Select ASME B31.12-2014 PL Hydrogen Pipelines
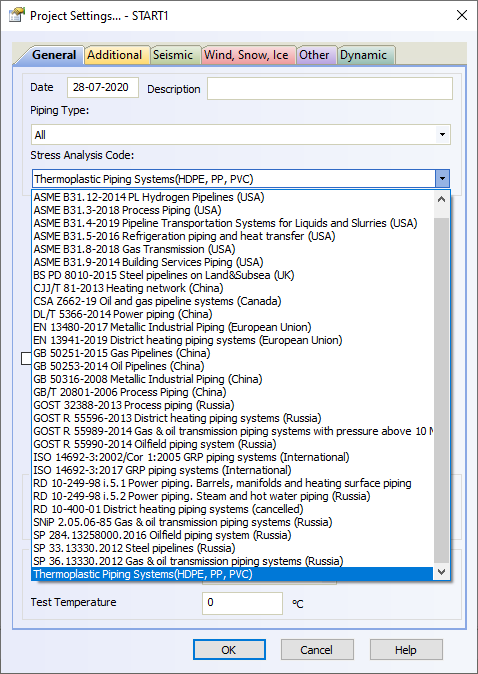478x674 pixels. click(232, 197)
